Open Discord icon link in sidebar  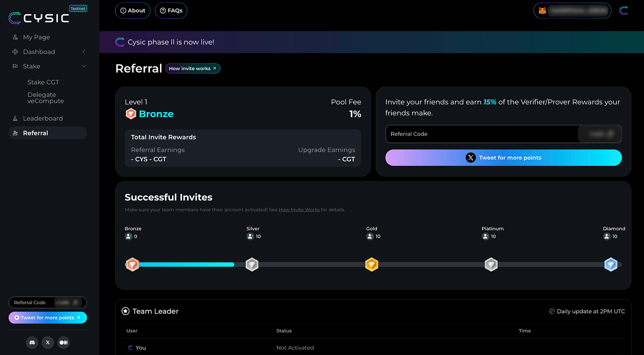[x=32, y=342]
